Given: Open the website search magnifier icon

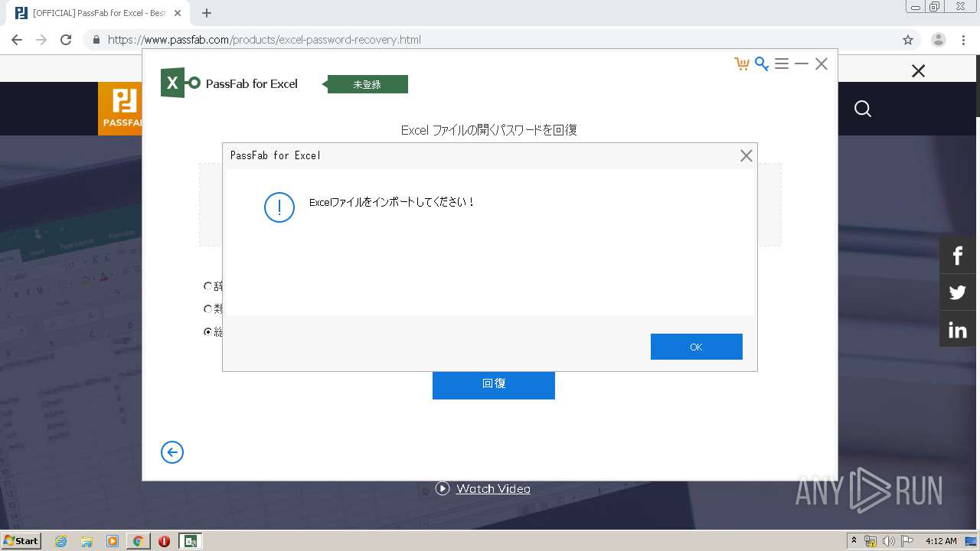Looking at the screenshot, I should [863, 109].
